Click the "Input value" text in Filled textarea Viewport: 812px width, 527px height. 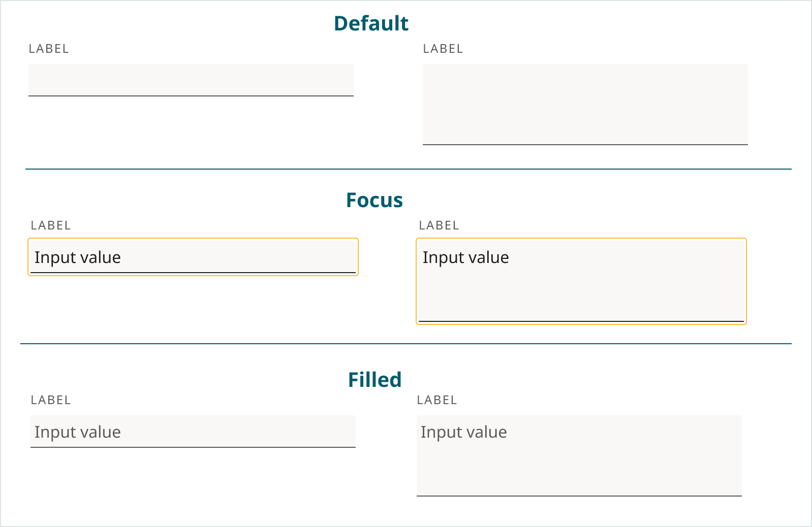pos(464,432)
